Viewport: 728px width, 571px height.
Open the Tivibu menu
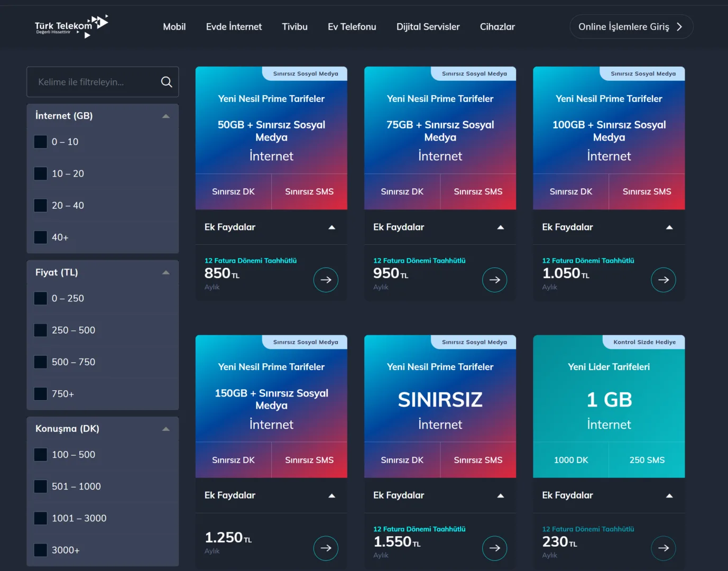pos(294,26)
